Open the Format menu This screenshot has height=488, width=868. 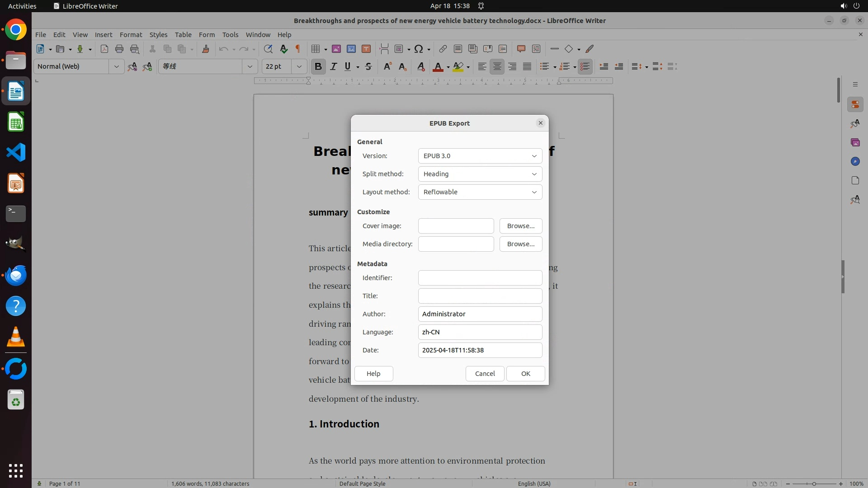[x=131, y=34]
